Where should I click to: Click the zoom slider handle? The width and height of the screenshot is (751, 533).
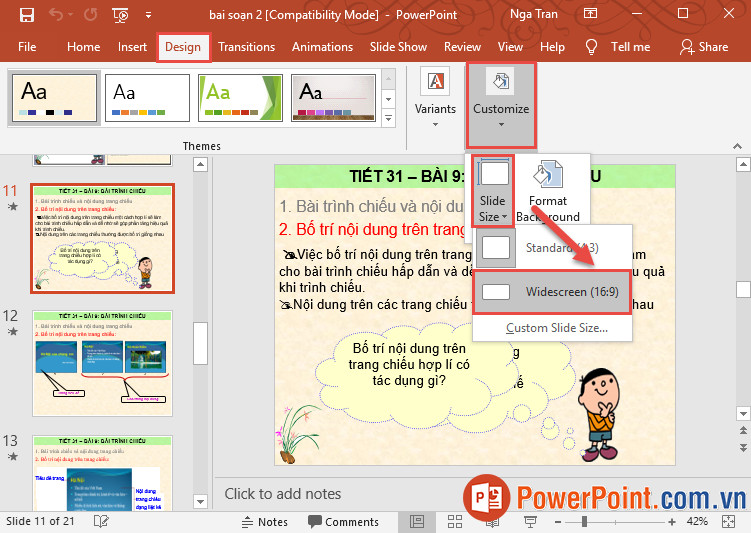(584, 522)
